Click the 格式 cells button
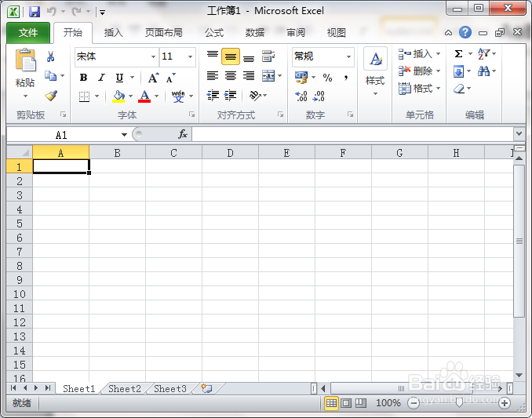The image size is (532, 418). point(419,89)
